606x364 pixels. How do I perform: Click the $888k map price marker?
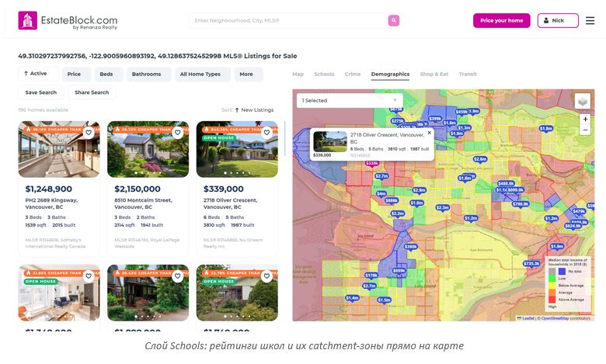[x=392, y=200]
